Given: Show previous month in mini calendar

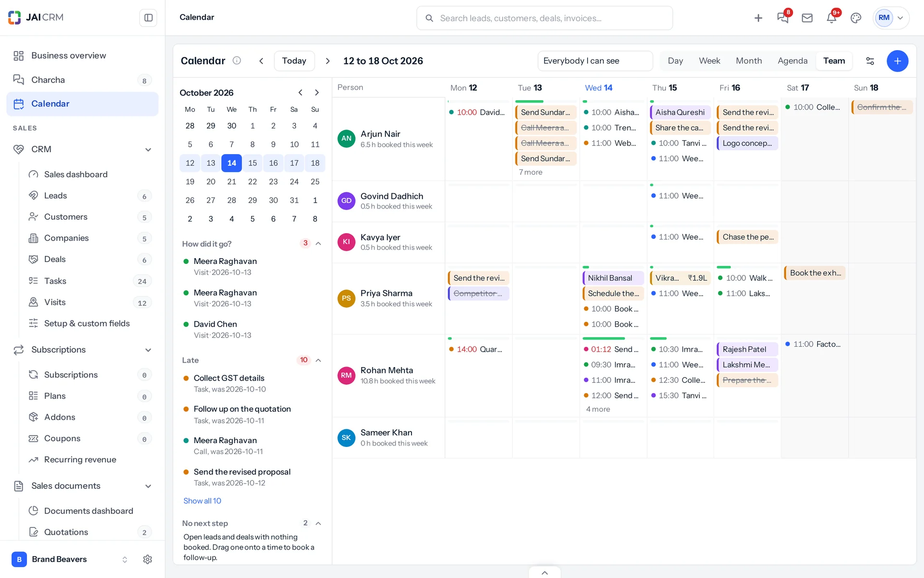Looking at the screenshot, I should [x=300, y=92].
